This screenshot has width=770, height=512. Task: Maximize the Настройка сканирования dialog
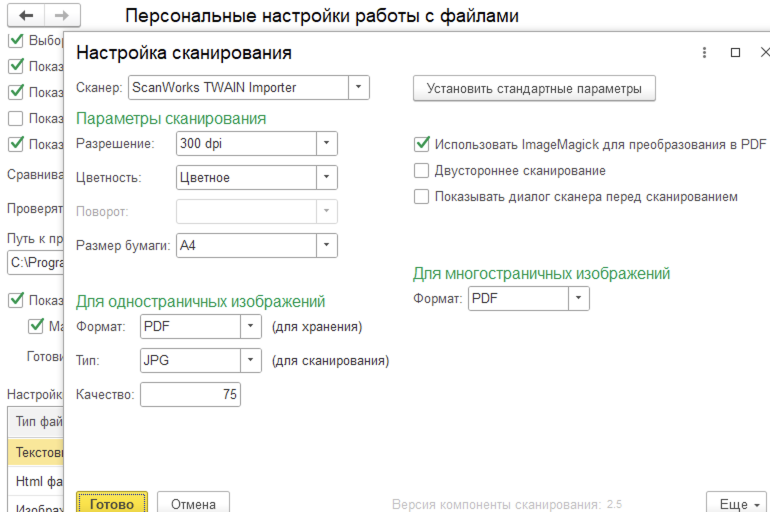(735, 53)
